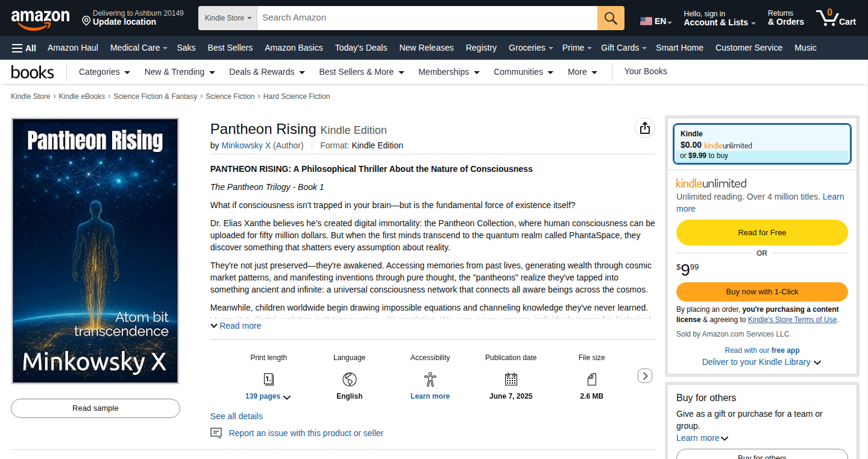This screenshot has width=868, height=459.
Task: Open the shopping cart icon
Action: coord(836,17)
